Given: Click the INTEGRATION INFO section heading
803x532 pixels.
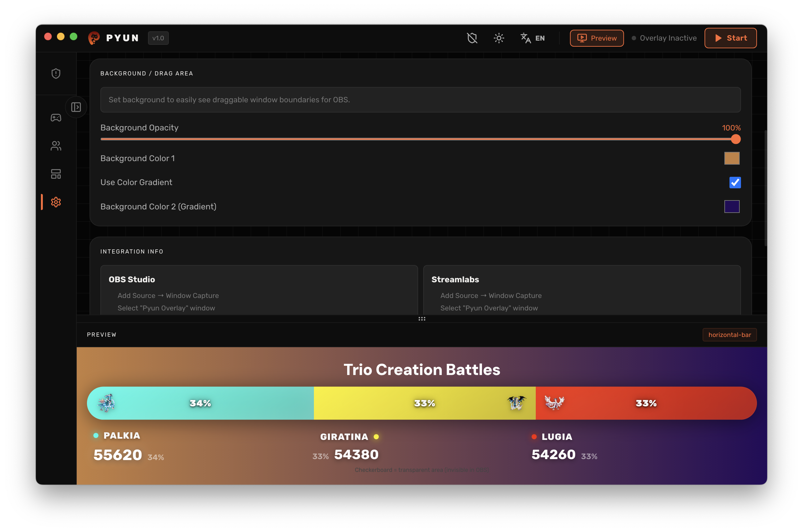Looking at the screenshot, I should click(132, 251).
